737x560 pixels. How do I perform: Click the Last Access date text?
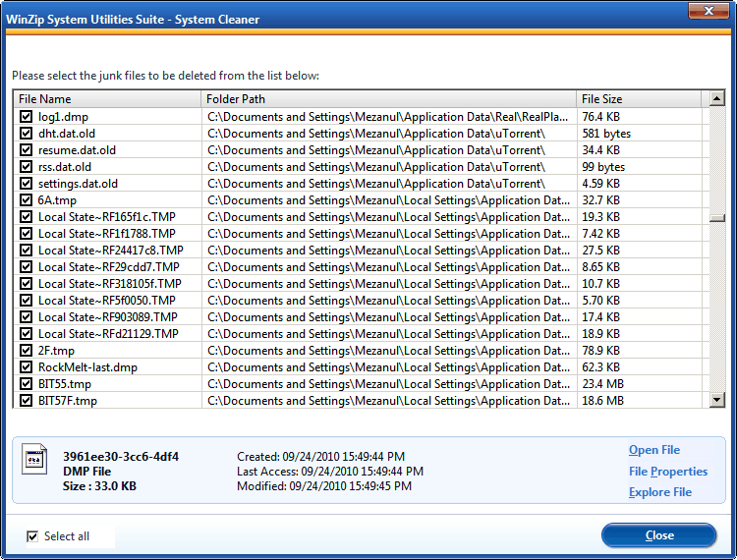(330, 472)
